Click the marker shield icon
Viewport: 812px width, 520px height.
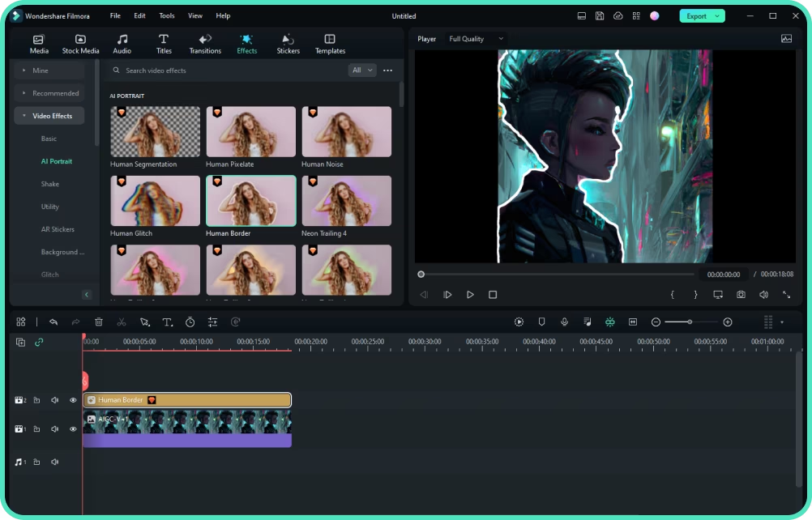541,322
